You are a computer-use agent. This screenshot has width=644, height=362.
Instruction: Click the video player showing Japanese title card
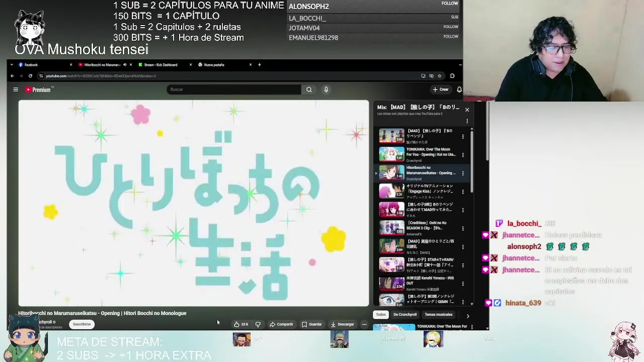pos(194,203)
